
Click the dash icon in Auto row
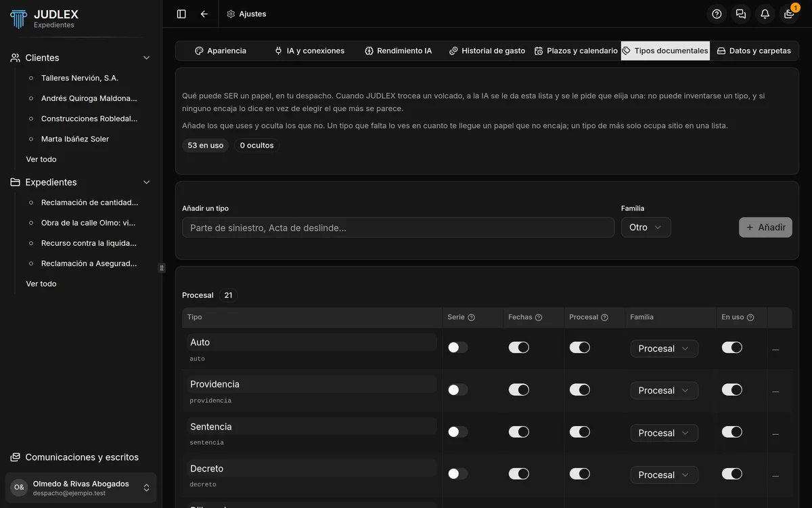[775, 350]
